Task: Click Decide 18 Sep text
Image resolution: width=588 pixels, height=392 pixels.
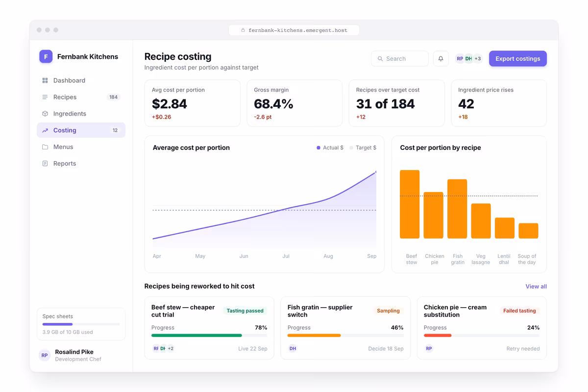Action: click(x=386, y=349)
